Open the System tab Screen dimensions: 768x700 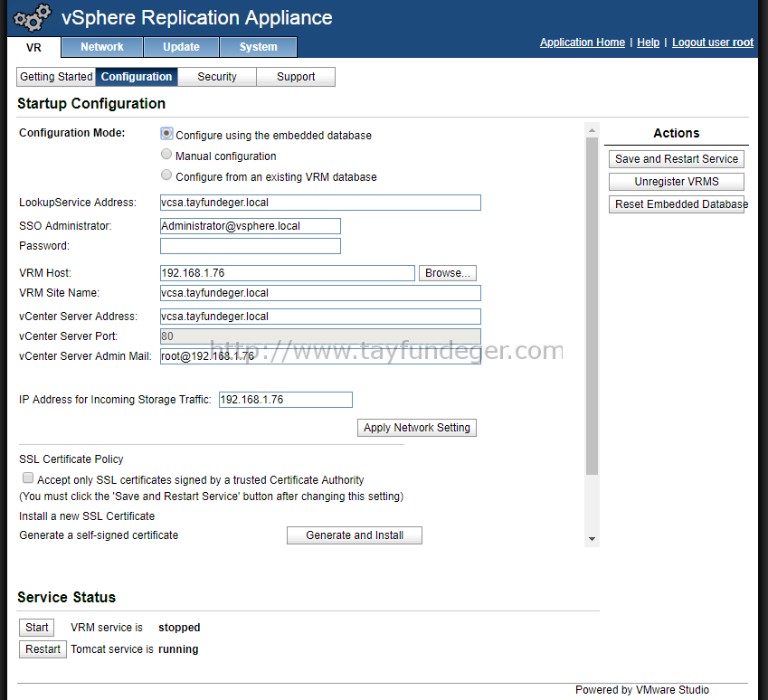[258, 47]
